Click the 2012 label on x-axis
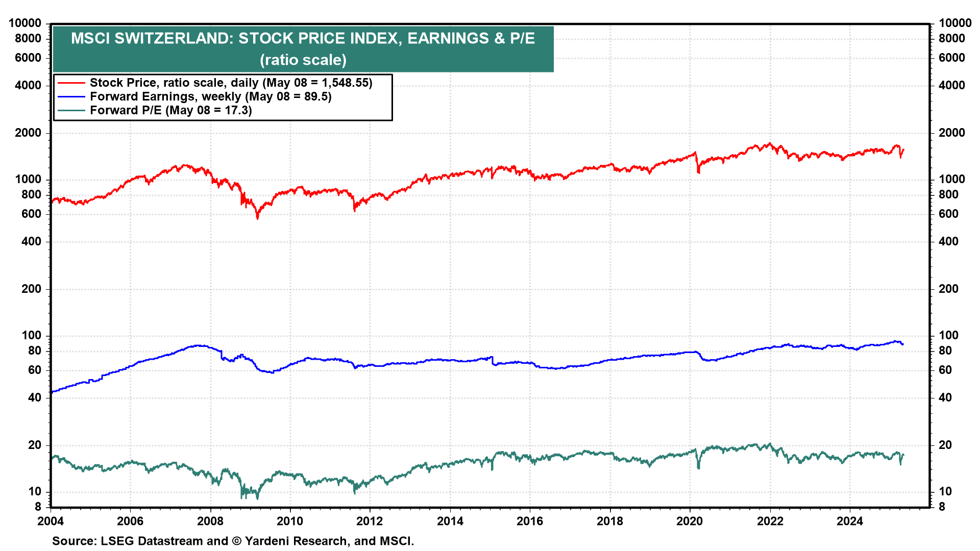 (x=370, y=521)
